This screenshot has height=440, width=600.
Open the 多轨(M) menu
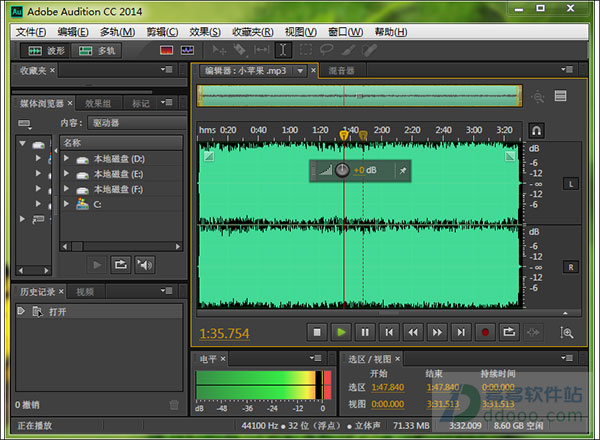(x=117, y=32)
